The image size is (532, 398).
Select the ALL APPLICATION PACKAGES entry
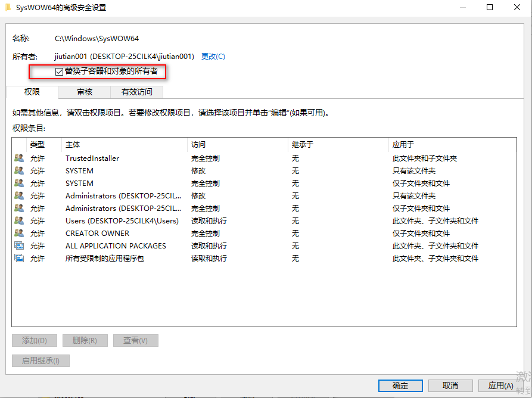click(x=264, y=245)
